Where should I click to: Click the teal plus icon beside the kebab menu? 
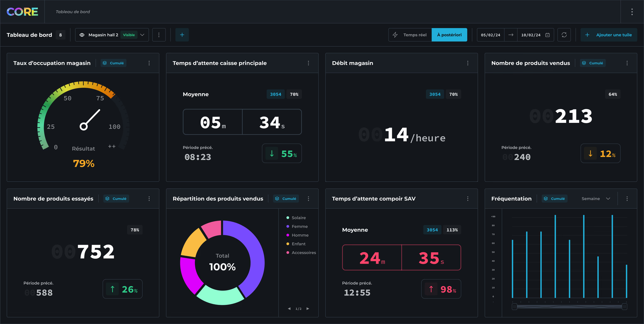point(182,35)
